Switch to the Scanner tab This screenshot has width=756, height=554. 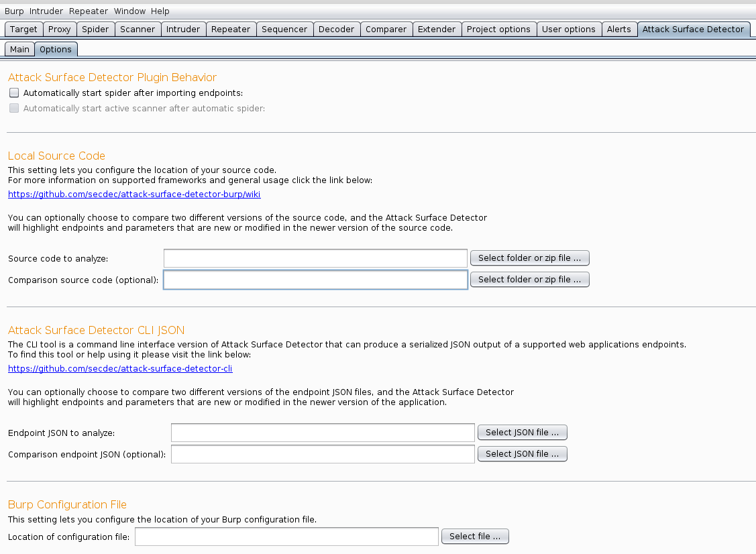(138, 30)
